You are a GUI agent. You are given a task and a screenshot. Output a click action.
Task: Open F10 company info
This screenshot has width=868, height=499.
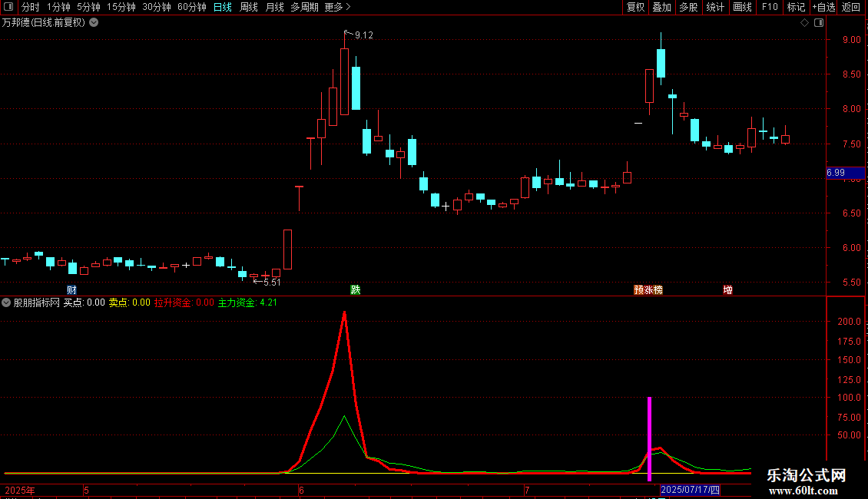[770, 7]
